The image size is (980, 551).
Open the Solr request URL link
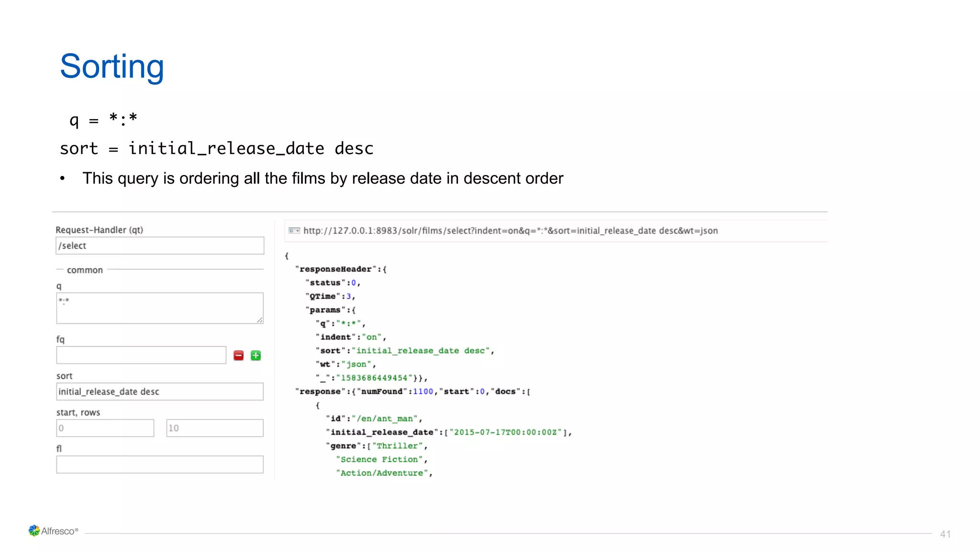511,231
